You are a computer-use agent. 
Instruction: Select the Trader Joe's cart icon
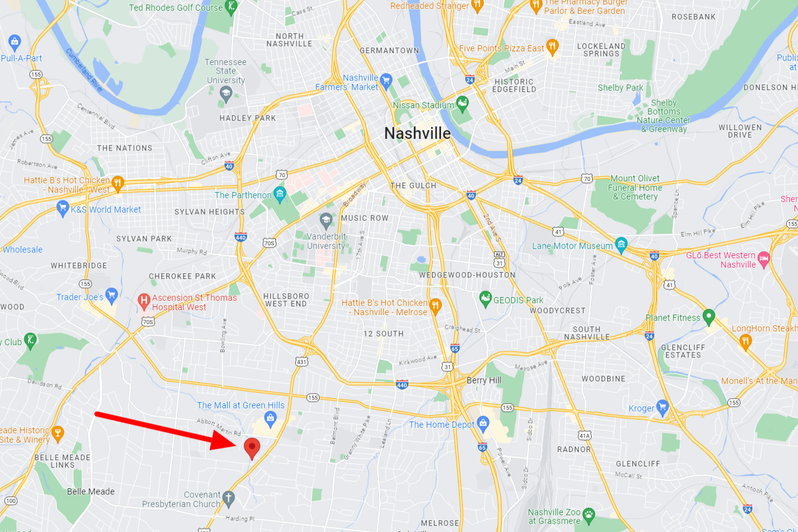click(x=112, y=295)
